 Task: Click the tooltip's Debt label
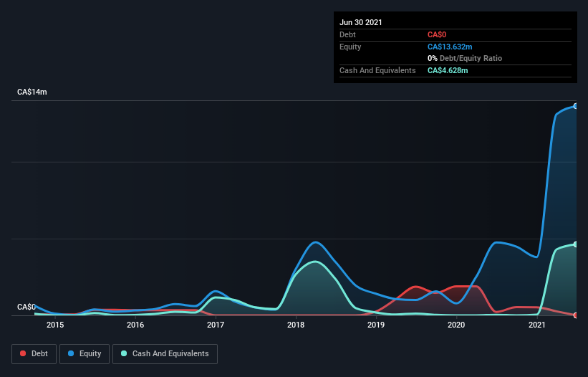pos(347,34)
